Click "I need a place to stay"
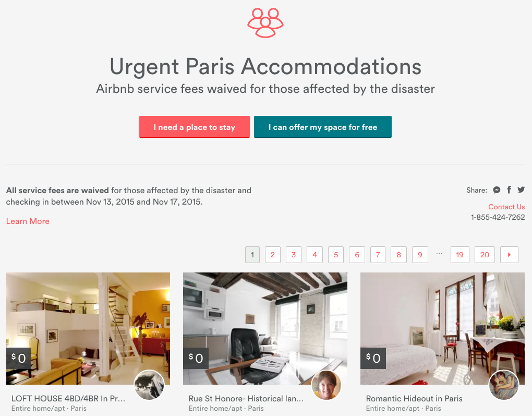 coord(195,127)
